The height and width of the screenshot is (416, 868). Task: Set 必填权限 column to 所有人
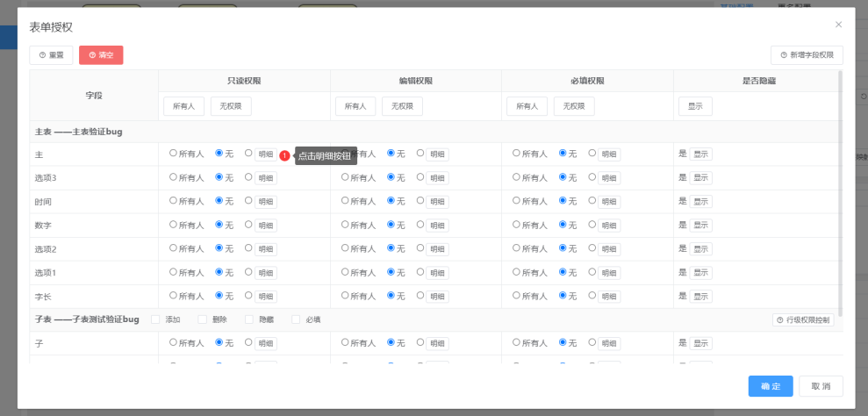(527, 106)
